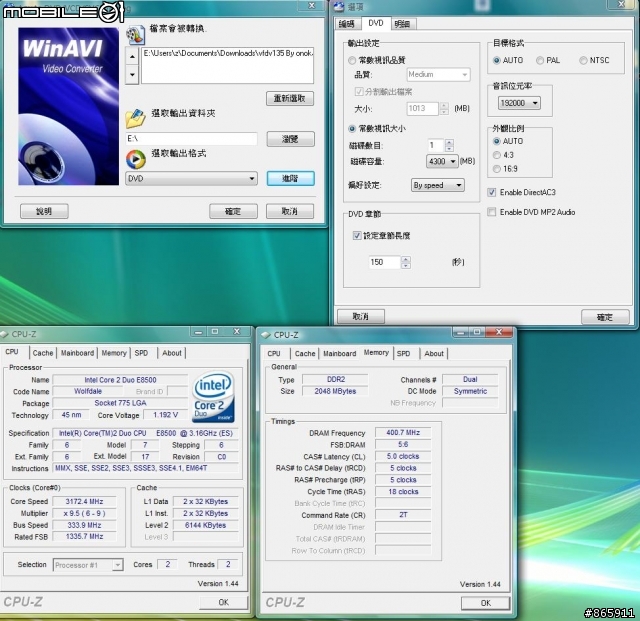Click the output folder icon in WinAVI
Image resolution: width=640 pixels, height=621 pixels.
coord(136,119)
